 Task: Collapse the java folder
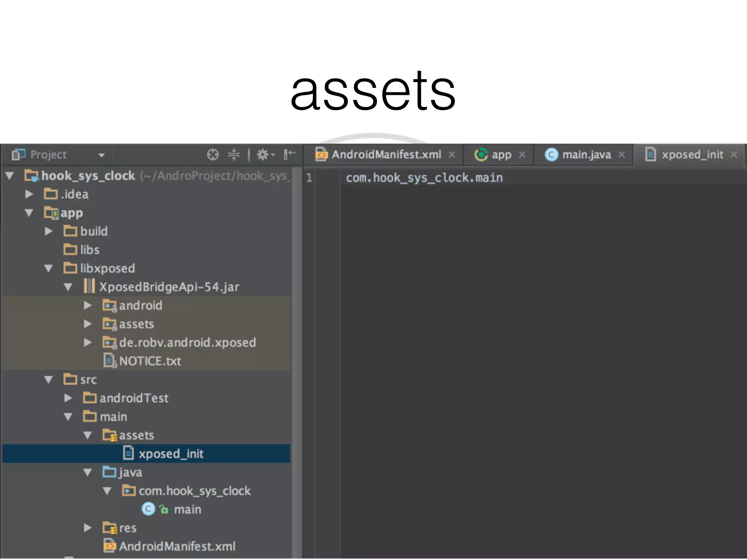coord(88,472)
